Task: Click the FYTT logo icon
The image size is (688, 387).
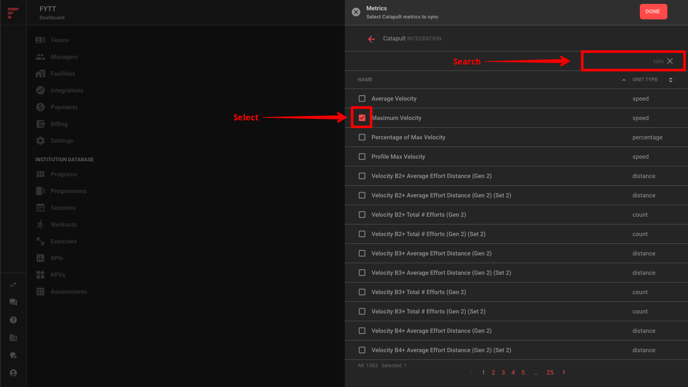Action: pyautogui.click(x=13, y=12)
